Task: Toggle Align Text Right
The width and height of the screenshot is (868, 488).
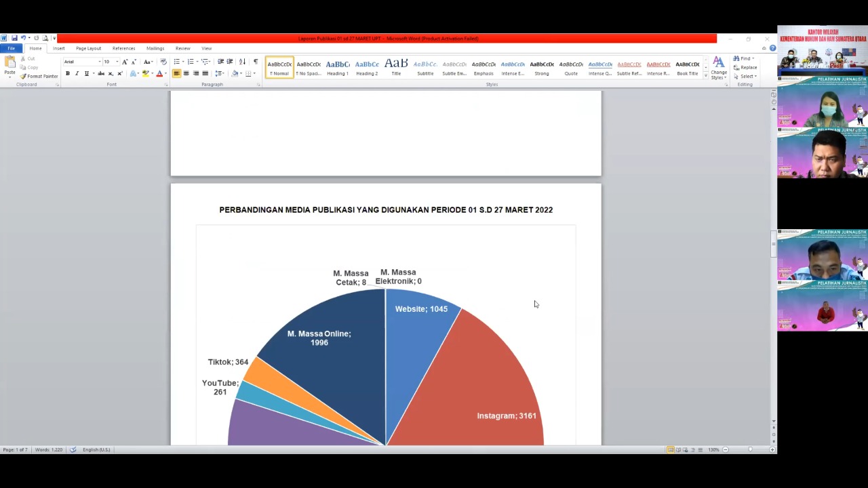Action: 195,73
